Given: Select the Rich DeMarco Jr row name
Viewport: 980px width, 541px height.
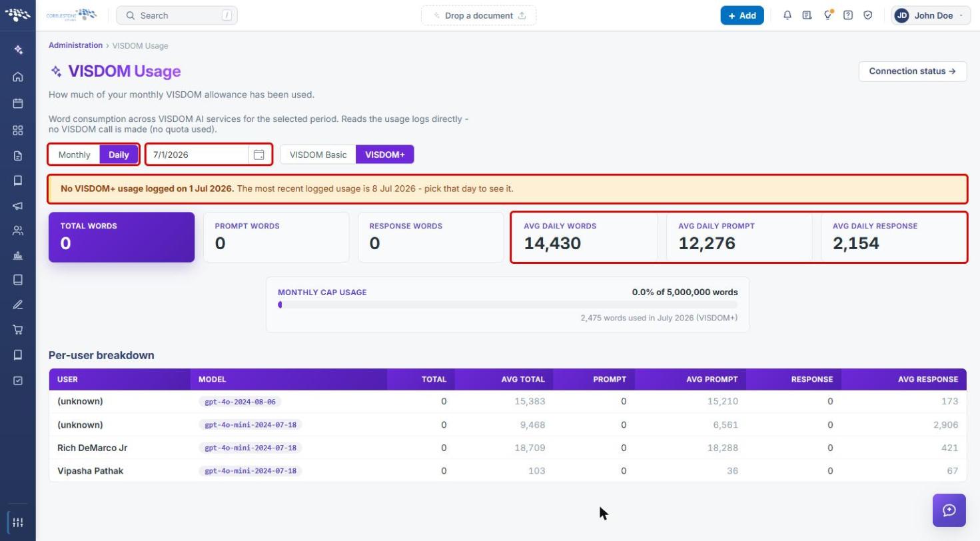Looking at the screenshot, I should 92,448.
